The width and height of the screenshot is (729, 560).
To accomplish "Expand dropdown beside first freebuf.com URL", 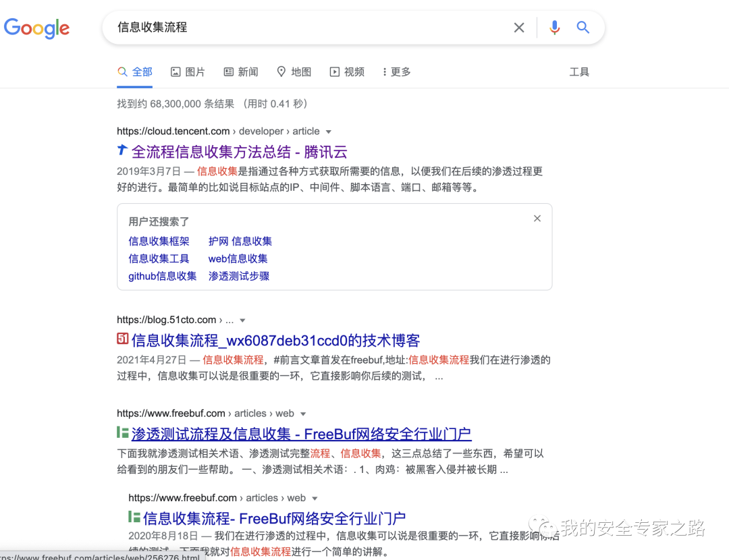I will point(303,414).
